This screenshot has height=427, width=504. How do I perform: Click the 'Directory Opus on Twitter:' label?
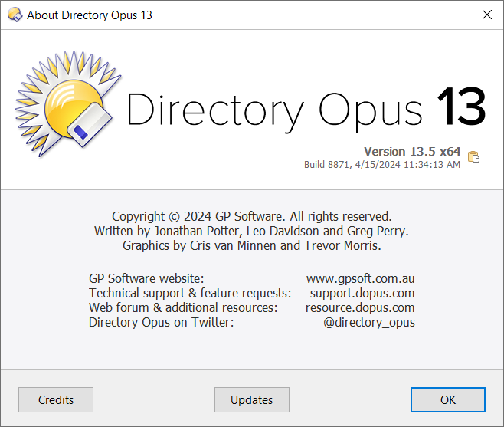coord(162,322)
